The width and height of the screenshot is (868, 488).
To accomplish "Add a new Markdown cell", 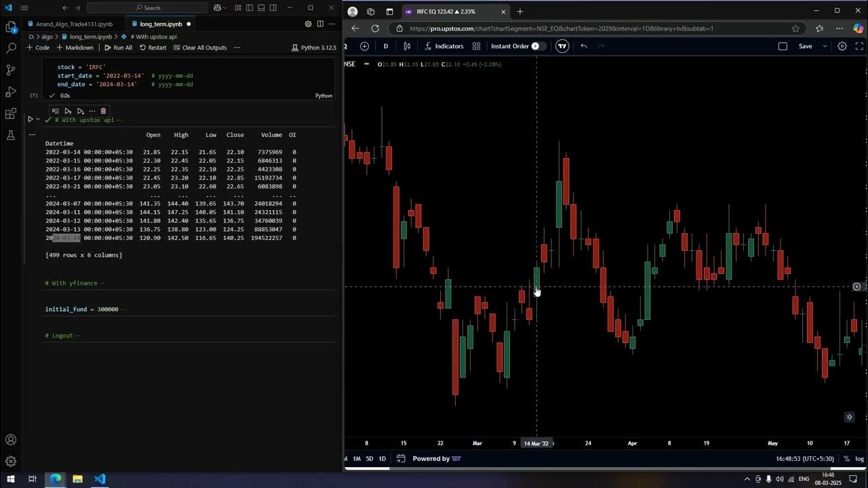I will tap(75, 47).
